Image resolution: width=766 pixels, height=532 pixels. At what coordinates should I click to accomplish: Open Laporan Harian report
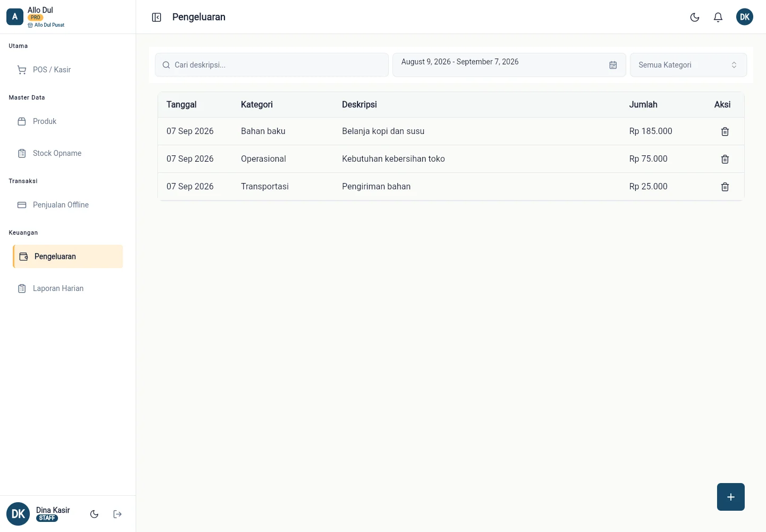point(68,288)
